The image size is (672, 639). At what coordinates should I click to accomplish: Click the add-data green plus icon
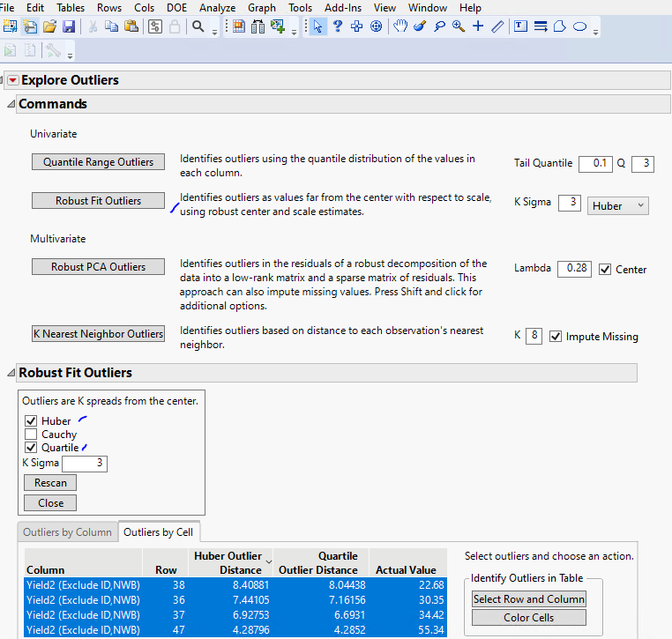(x=278, y=26)
